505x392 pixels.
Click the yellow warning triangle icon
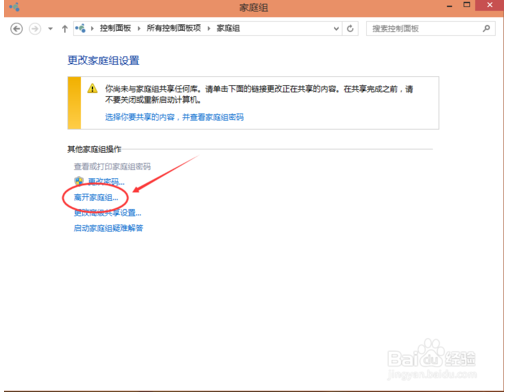point(92,88)
